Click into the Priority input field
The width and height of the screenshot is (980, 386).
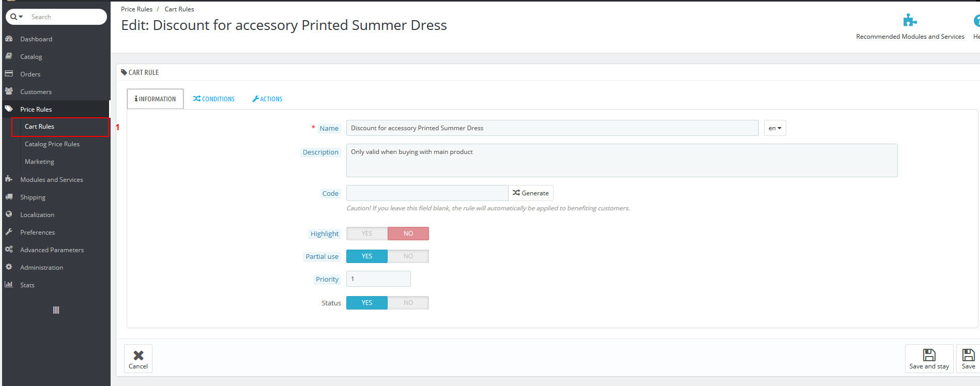pyautogui.click(x=378, y=279)
